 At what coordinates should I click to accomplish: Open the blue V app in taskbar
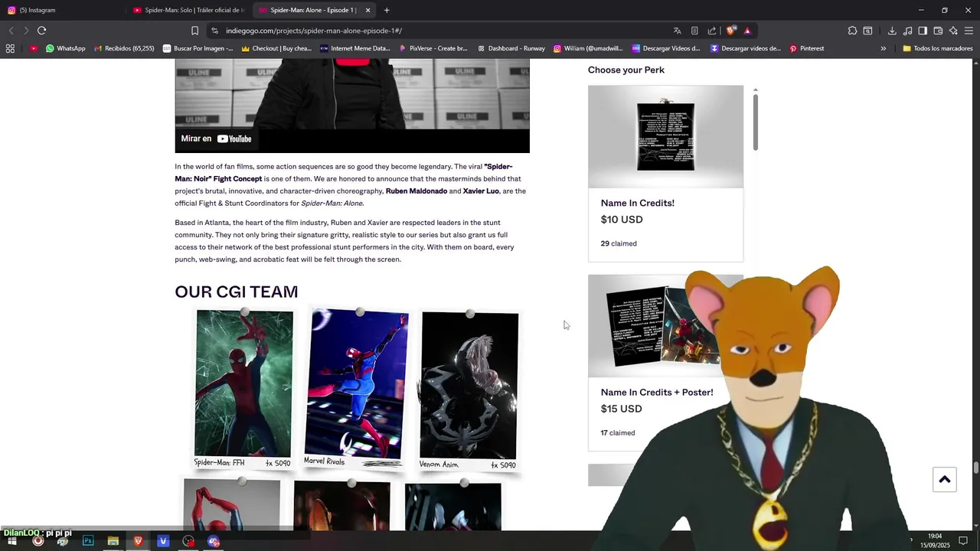click(x=163, y=541)
